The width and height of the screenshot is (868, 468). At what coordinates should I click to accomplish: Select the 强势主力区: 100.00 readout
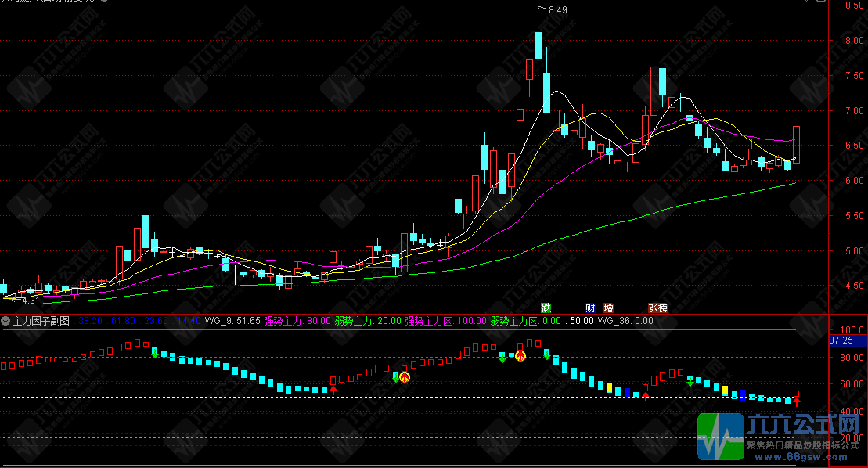[x=445, y=321]
